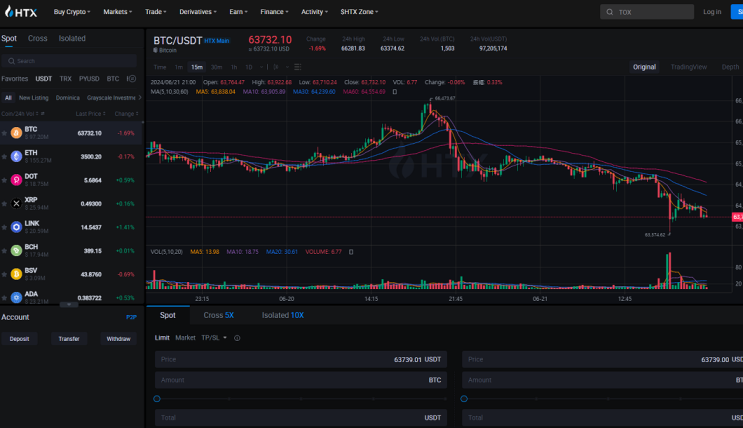Favorite BTC with its star icon
Viewport: 743px width, 428px height.
[4, 133]
